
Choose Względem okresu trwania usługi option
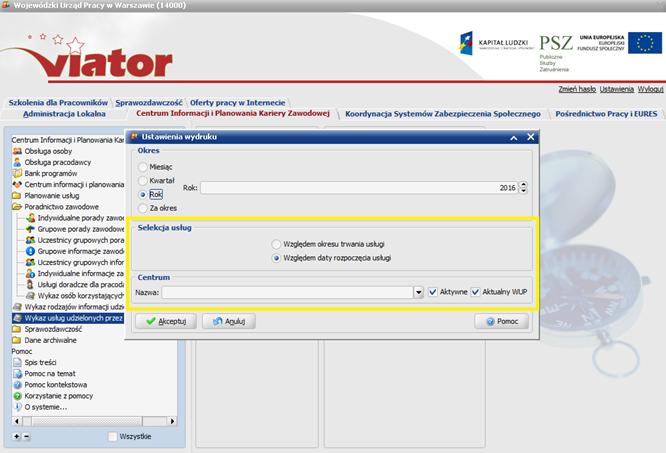(x=276, y=244)
